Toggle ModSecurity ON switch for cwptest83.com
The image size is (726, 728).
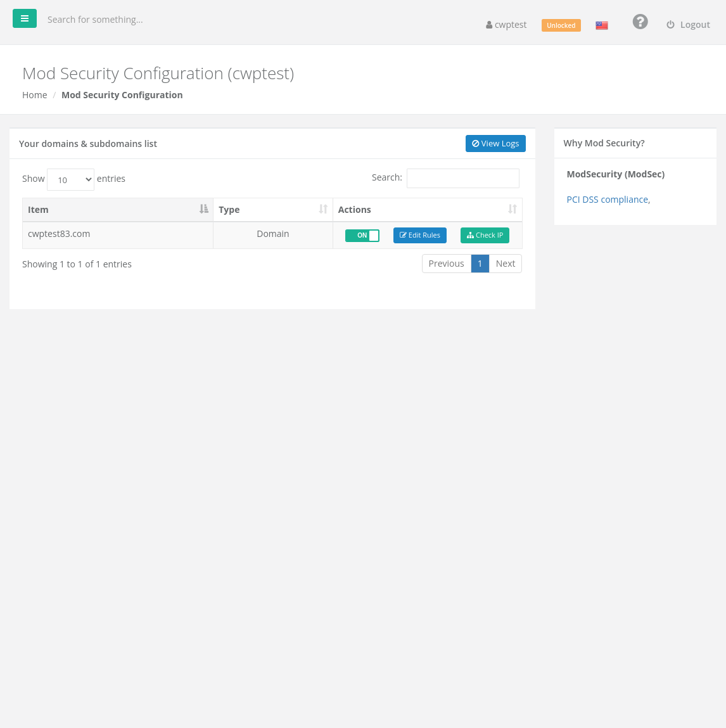(x=362, y=236)
